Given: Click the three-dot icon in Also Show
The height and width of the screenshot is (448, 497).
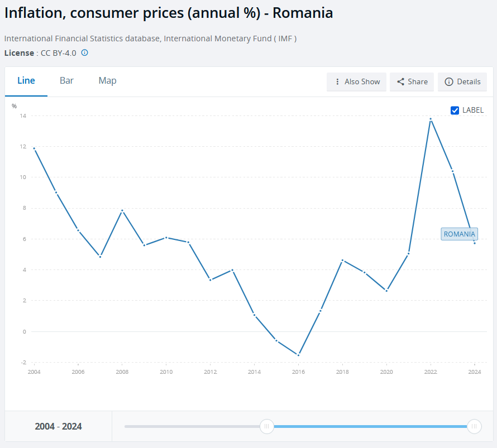Looking at the screenshot, I should (337, 81).
